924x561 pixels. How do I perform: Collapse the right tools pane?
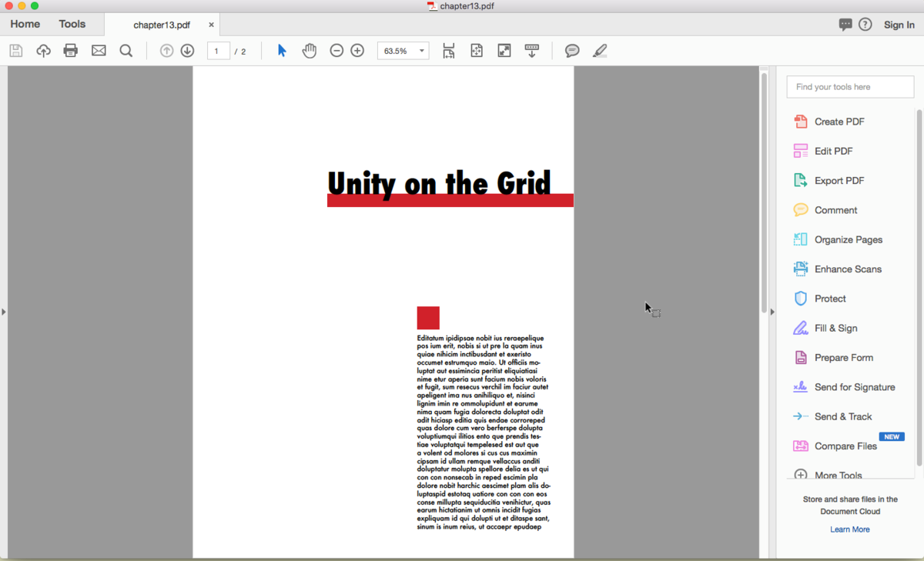(772, 312)
